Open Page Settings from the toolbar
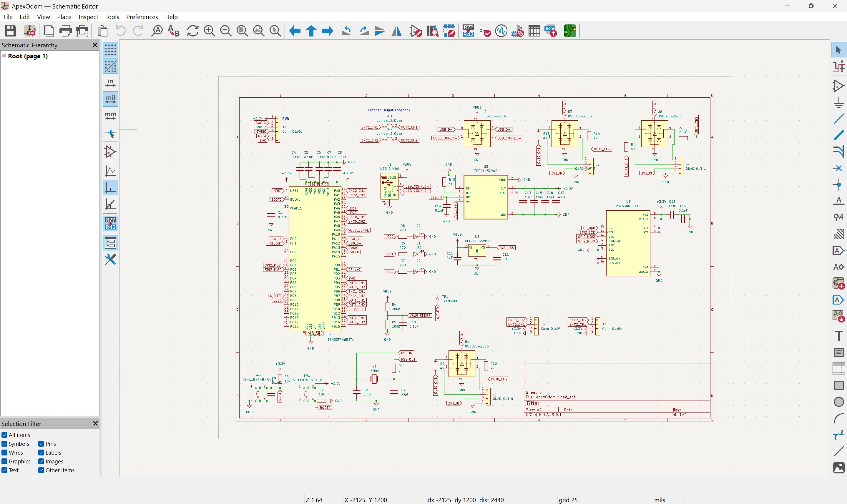The height and width of the screenshot is (504, 847). click(49, 31)
